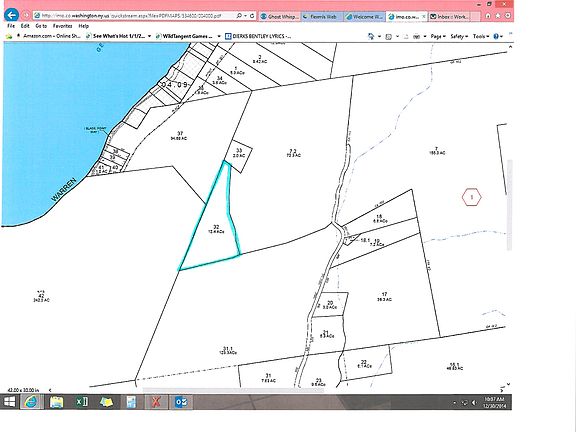Open Excel from the taskbar
Viewport: 576px width, 432px height.
coord(82,402)
